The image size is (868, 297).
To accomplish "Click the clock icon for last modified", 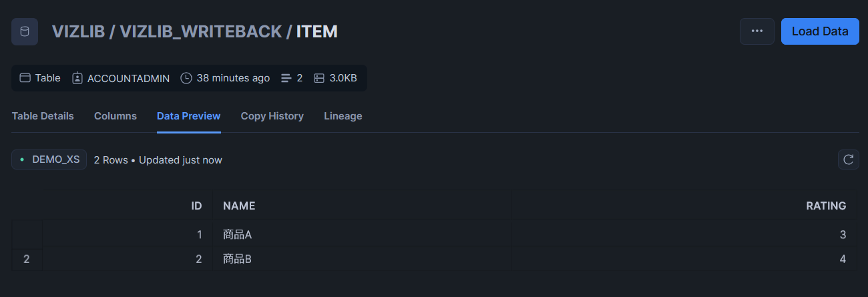I will 186,78.
